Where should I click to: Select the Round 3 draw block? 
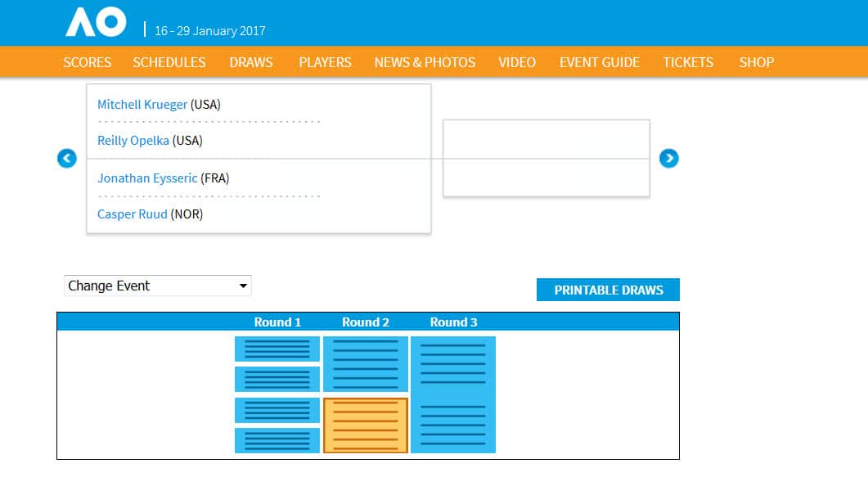pos(453,395)
